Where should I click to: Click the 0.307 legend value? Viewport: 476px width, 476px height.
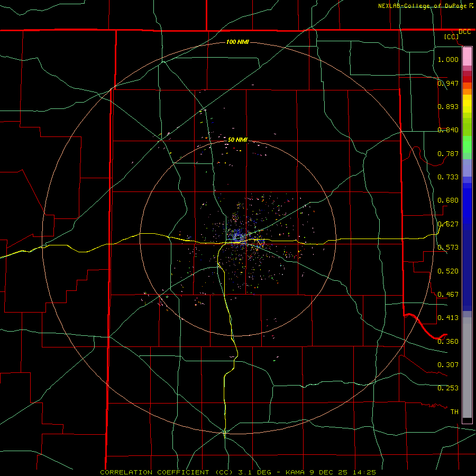click(x=448, y=365)
